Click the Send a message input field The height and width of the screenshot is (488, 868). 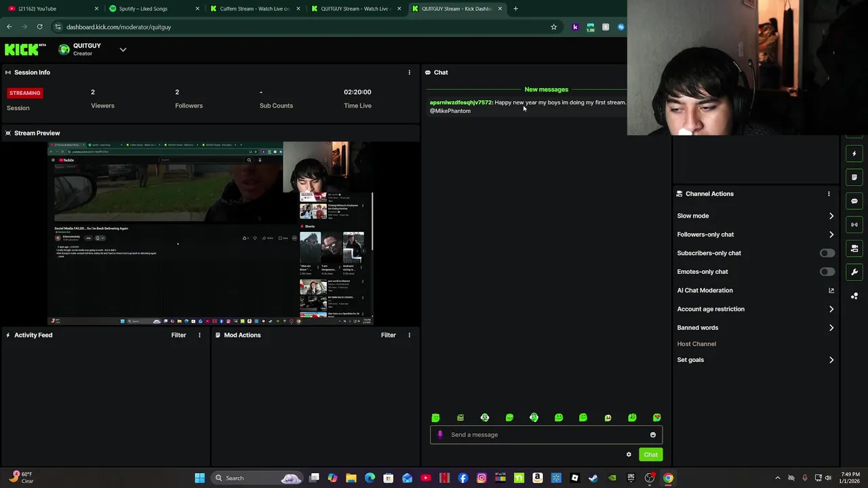click(546, 435)
